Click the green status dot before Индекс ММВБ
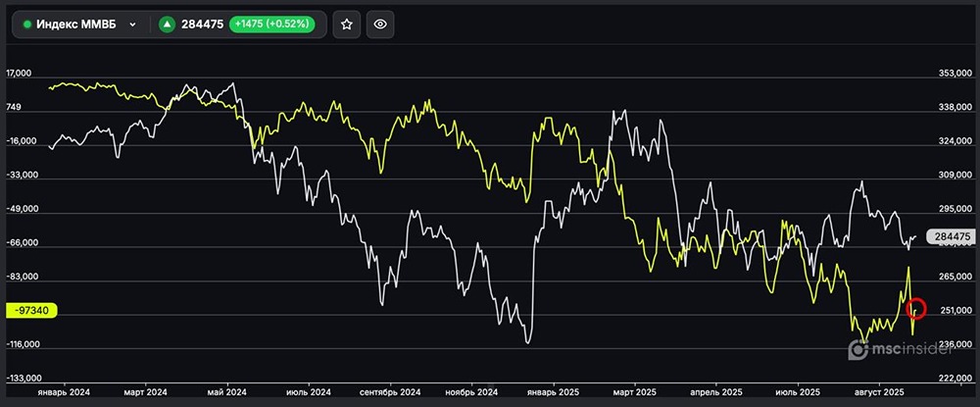This screenshot has width=980, height=407. click(x=26, y=25)
